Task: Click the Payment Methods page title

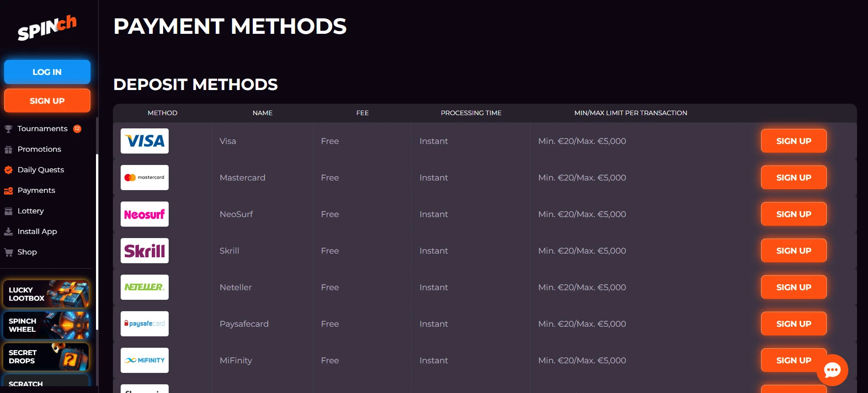Action: 230,27
